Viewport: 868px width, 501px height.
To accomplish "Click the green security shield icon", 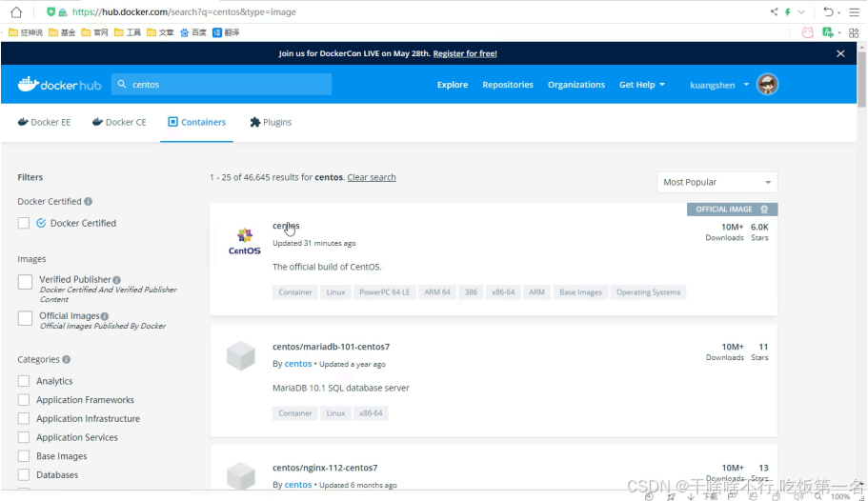I will click(50, 11).
